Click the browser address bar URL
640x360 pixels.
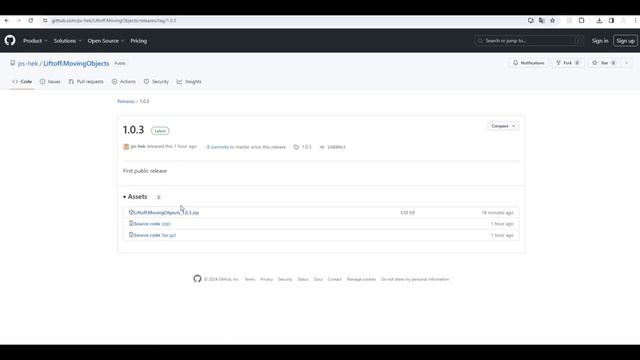114,20
